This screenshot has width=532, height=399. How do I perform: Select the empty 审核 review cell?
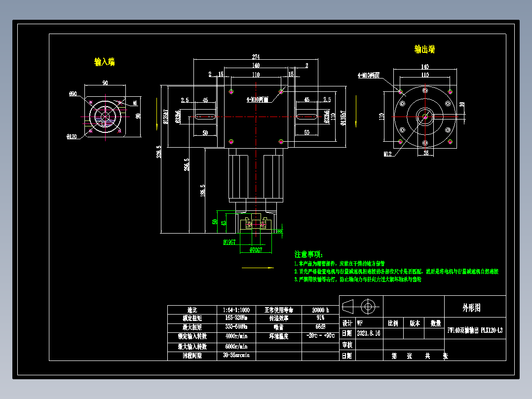point(370,345)
